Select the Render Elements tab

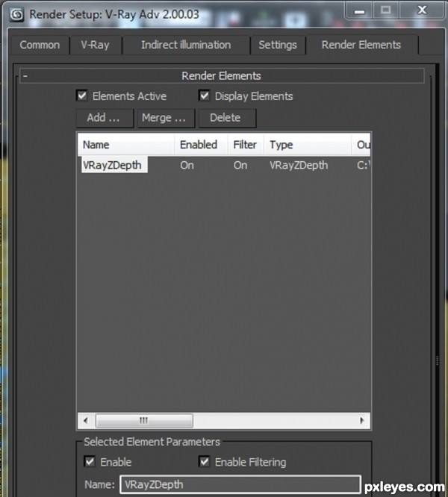tap(361, 45)
